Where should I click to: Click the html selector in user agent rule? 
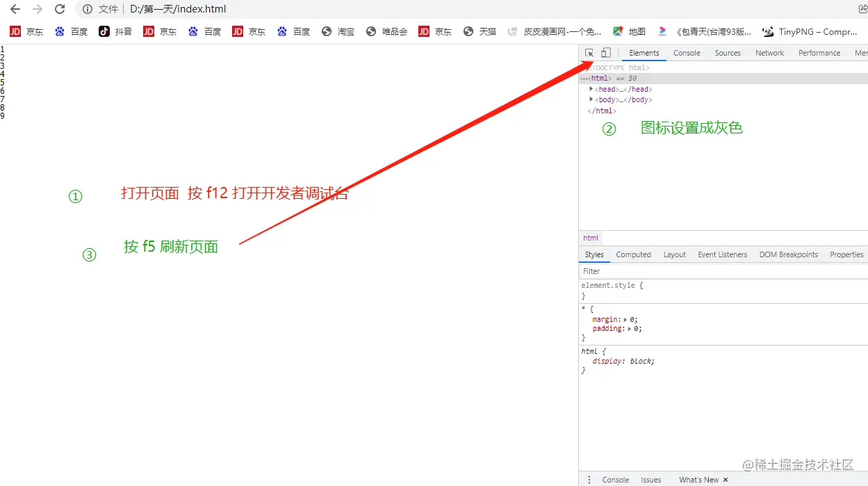click(589, 352)
